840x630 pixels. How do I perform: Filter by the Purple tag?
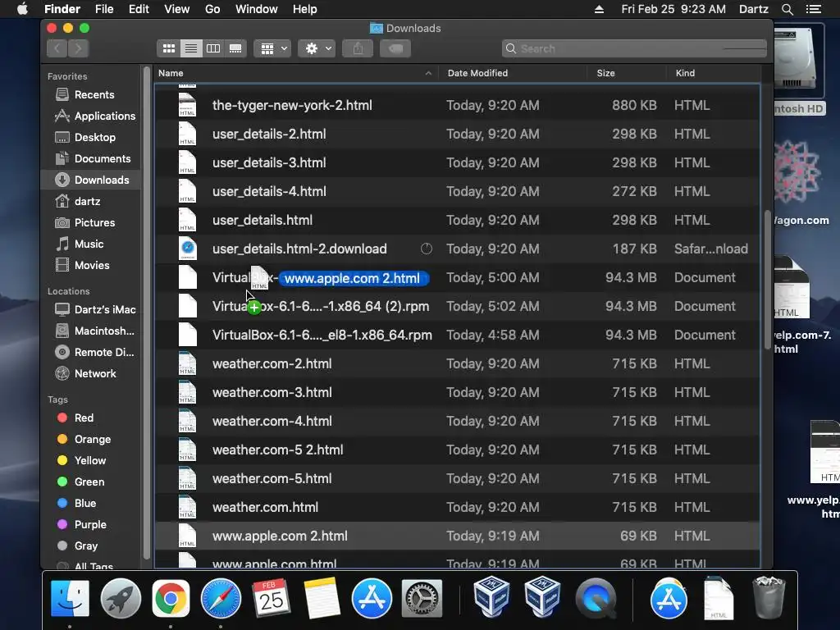tap(90, 525)
